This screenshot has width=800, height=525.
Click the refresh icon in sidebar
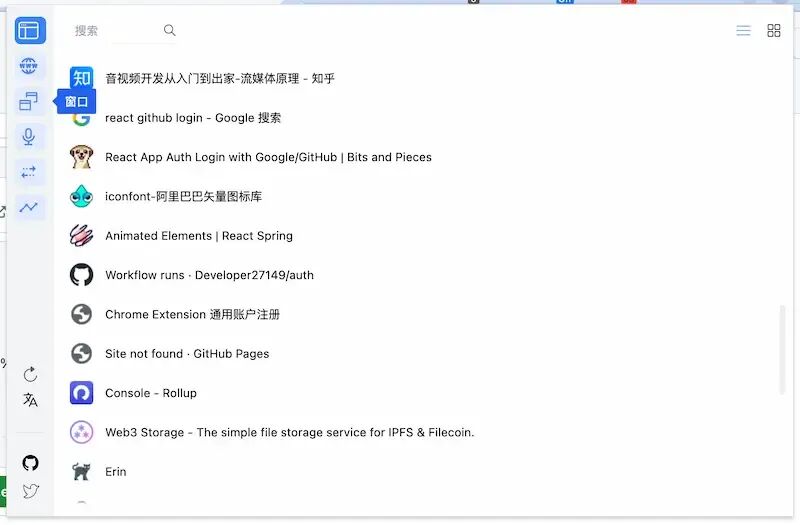pos(30,374)
